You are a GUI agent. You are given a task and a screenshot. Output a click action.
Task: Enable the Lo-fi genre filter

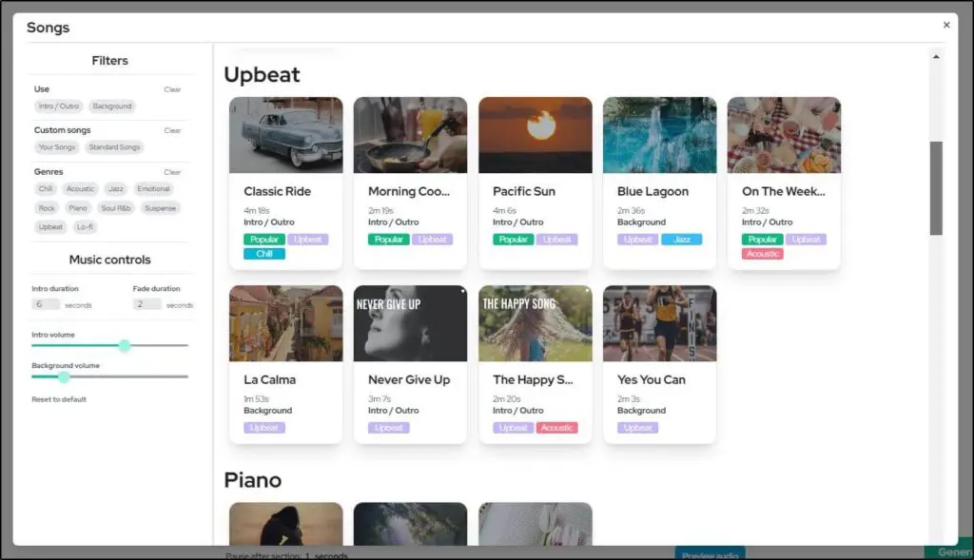pos(86,226)
